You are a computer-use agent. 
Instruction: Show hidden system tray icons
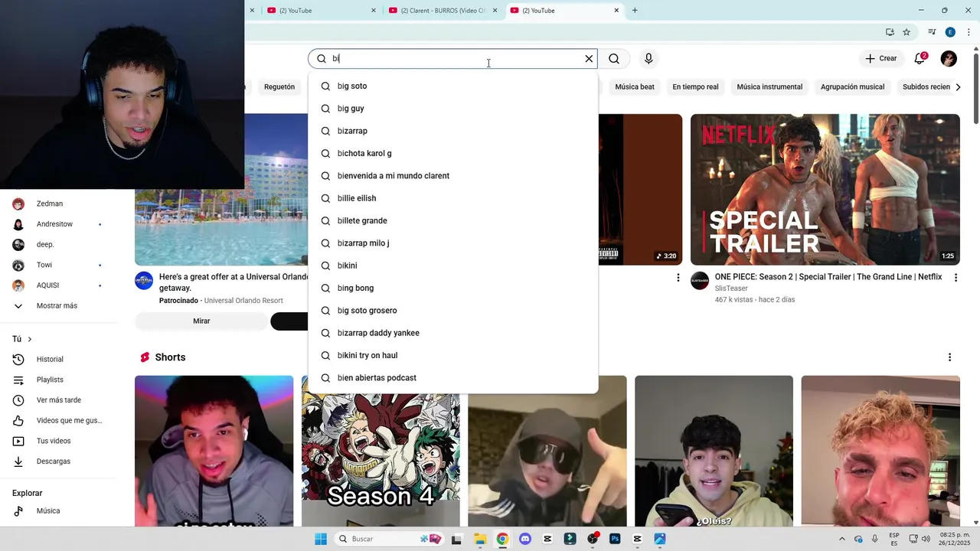tap(842, 539)
